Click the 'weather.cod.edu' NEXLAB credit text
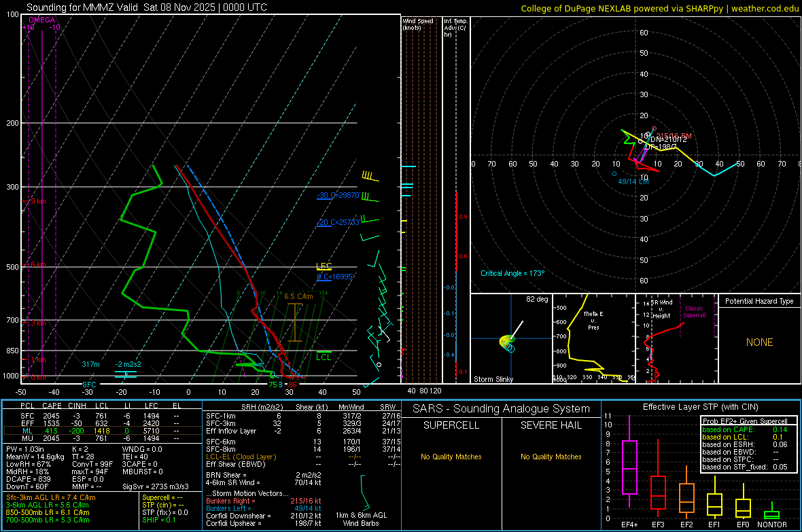Viewport: 802px width, 532px height. click(765, 8)
